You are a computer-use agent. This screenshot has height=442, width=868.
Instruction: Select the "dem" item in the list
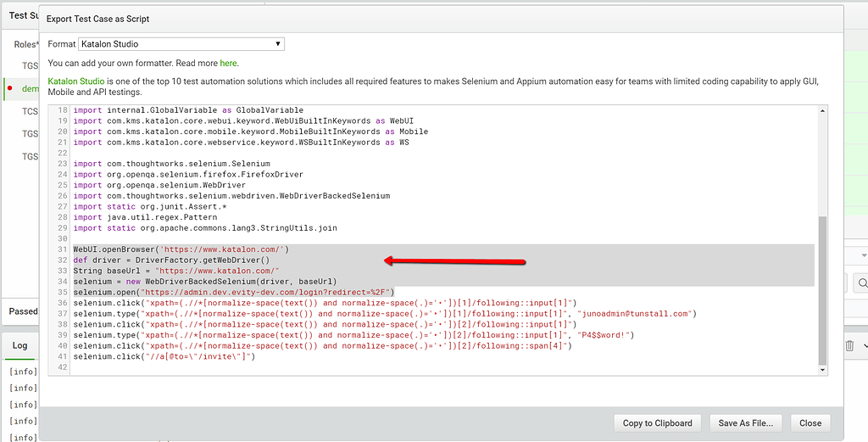[x=30, y=88]
